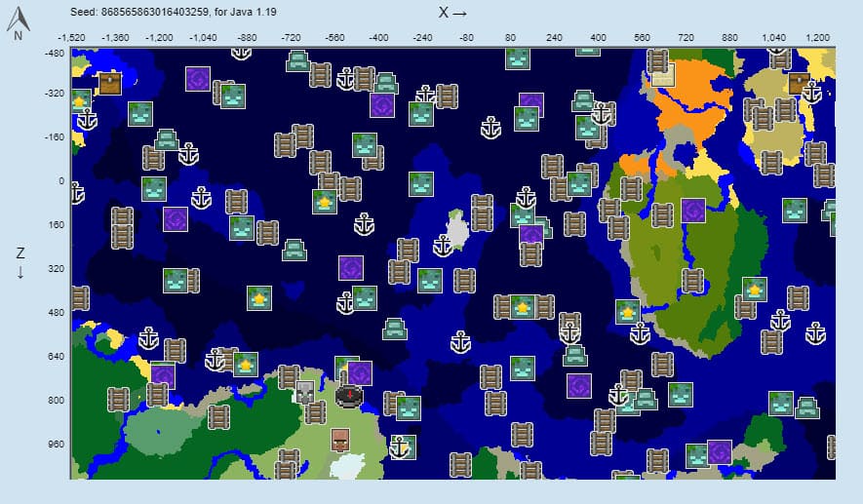Click the mineshaft directly left of the island's ruined portal

662,215
